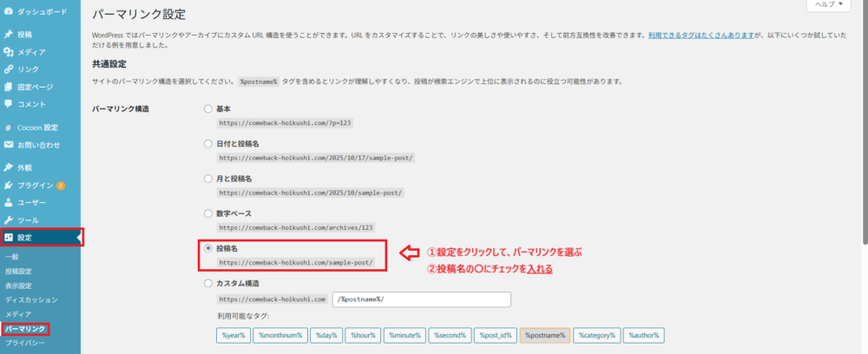Click the プラグイン plug icon
The image size is (868, 354).
[9, 185]
